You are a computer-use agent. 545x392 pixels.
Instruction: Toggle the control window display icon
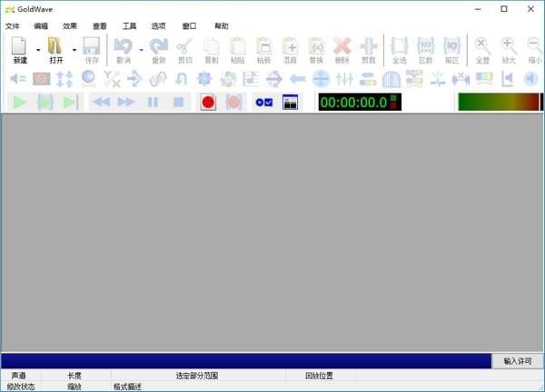pyautogui.click(x=291, y=103)
